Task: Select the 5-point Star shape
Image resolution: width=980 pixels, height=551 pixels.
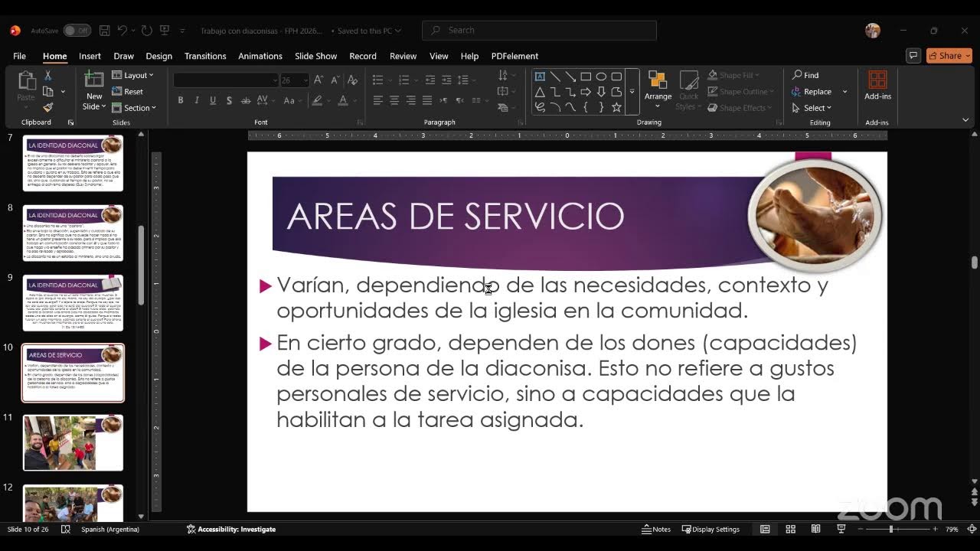Action: pos(616,107)
